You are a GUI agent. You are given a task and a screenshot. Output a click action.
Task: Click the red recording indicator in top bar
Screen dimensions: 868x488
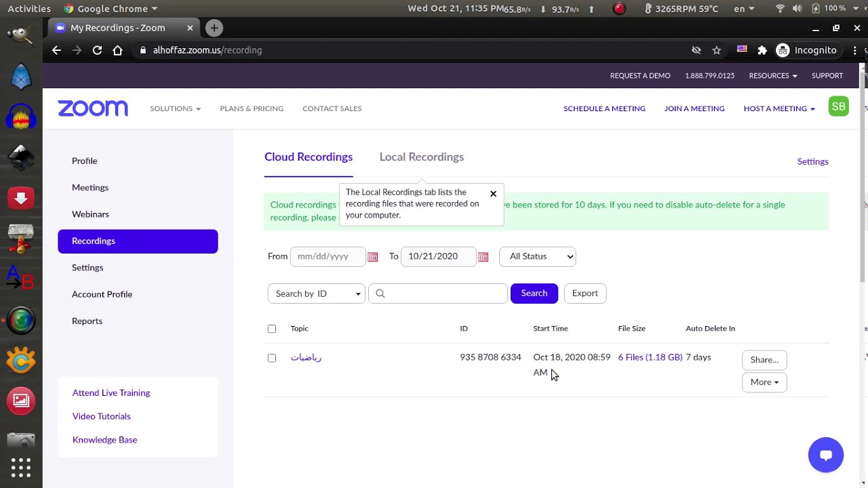[619, 9]
